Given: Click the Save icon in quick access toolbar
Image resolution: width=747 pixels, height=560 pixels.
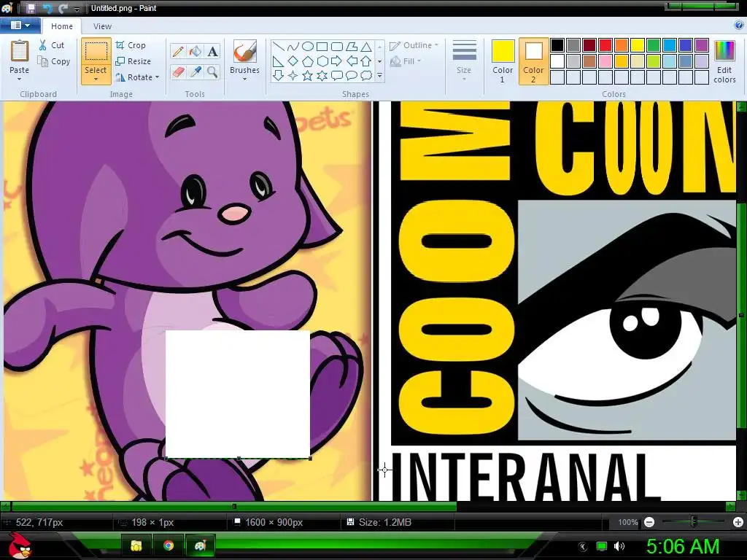Looking at the screenshot, I should (31, 8).
